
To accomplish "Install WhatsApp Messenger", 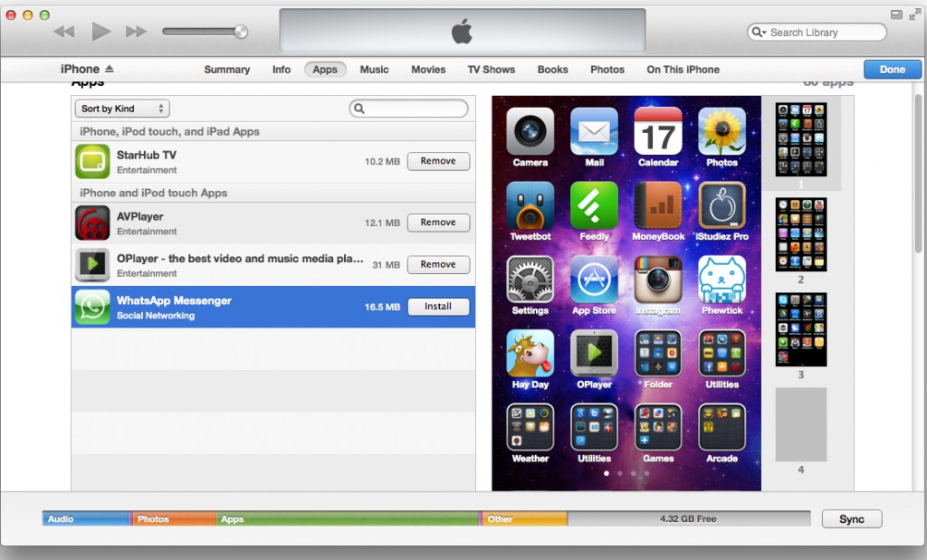I will point(438,307).
